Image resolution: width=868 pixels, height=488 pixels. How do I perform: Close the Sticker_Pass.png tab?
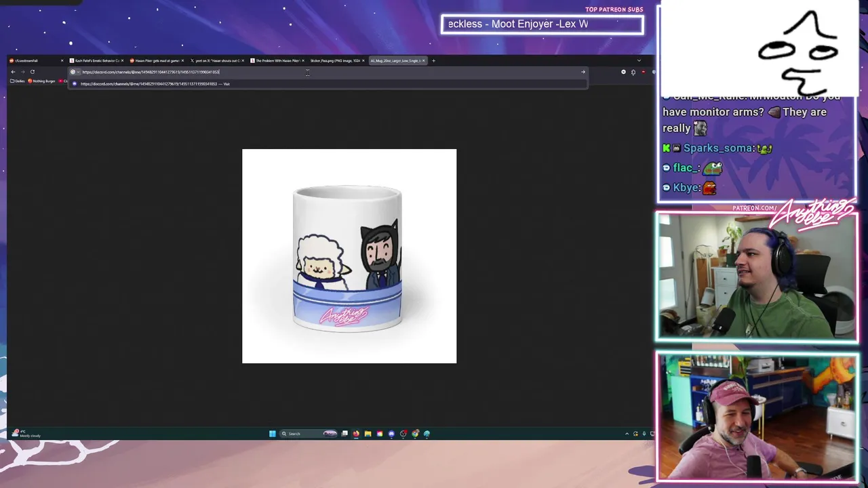[x=363, y=60]
